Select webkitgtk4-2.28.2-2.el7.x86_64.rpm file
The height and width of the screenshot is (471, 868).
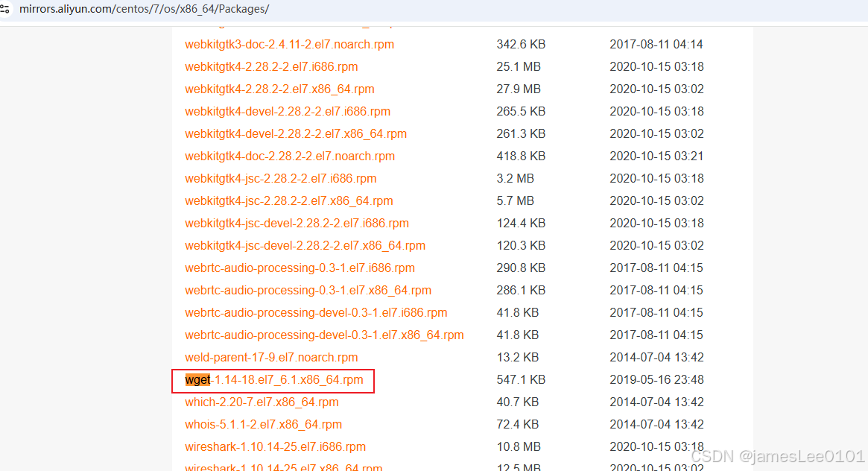coord(279,89)
